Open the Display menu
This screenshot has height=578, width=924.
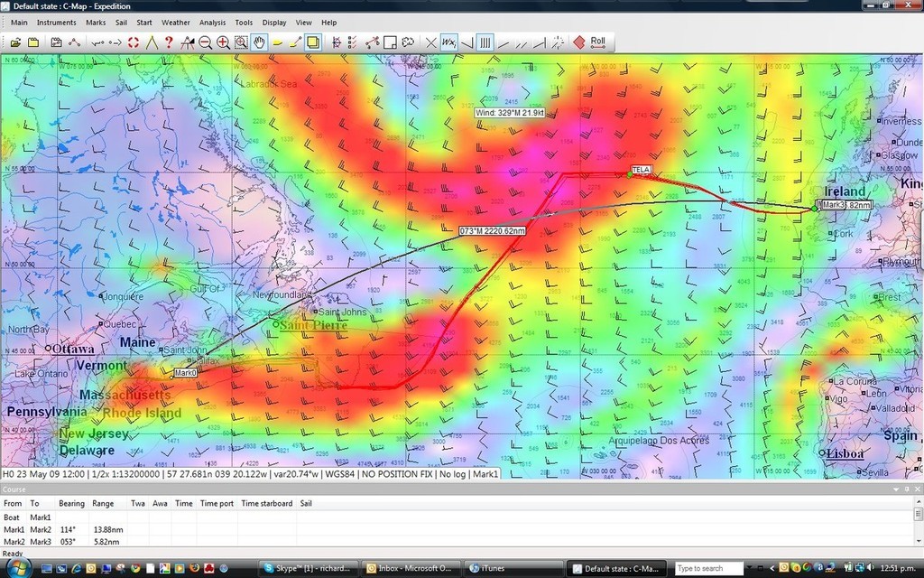(x=274, y=23)
